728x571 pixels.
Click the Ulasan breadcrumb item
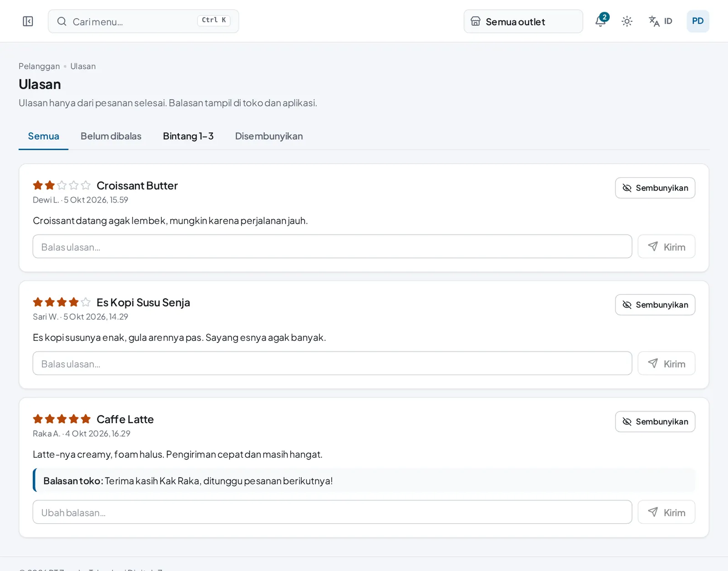coord(83,66)
